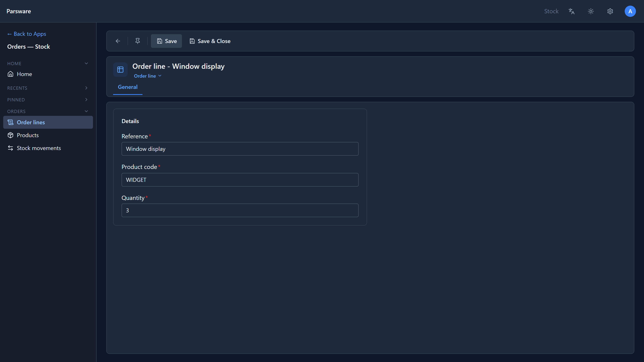644x362 pixels.
Task: Switch to the General tab
Action: point(128,87)
